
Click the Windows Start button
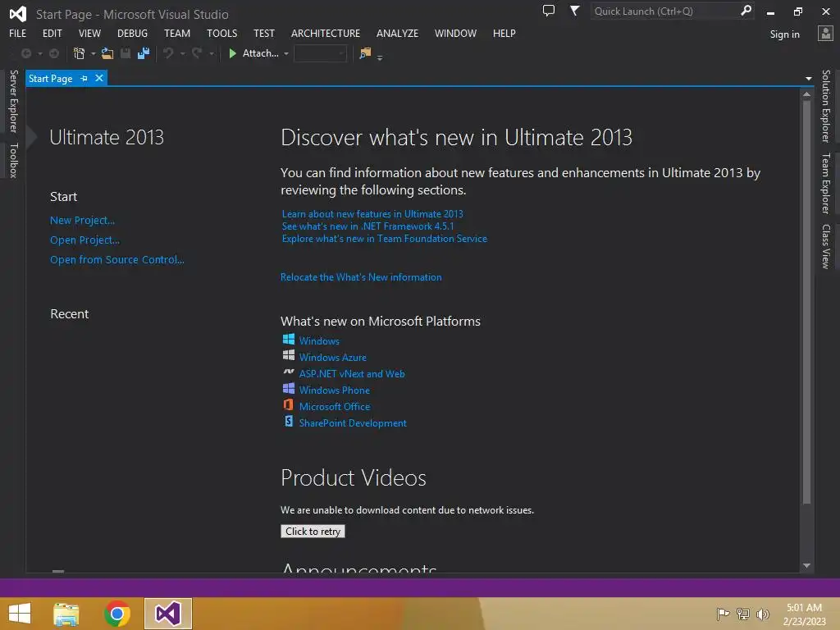tap(20, 614)
